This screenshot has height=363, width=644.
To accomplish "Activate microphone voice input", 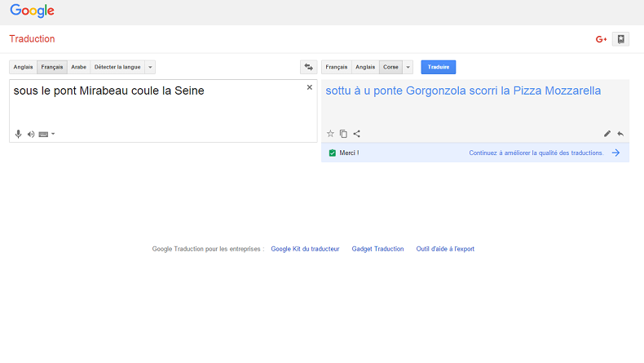I will click(18, 134).
